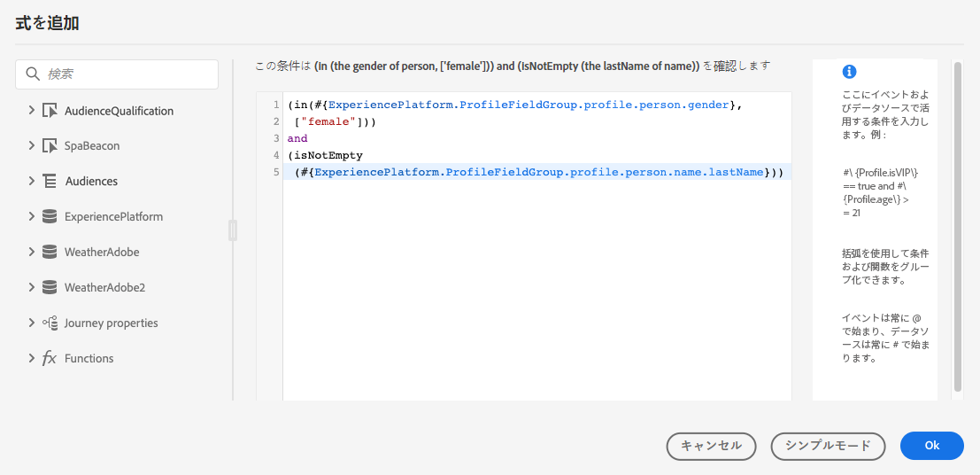
Task: Expand the Journey properties chevron
Action: coord(32,323)
